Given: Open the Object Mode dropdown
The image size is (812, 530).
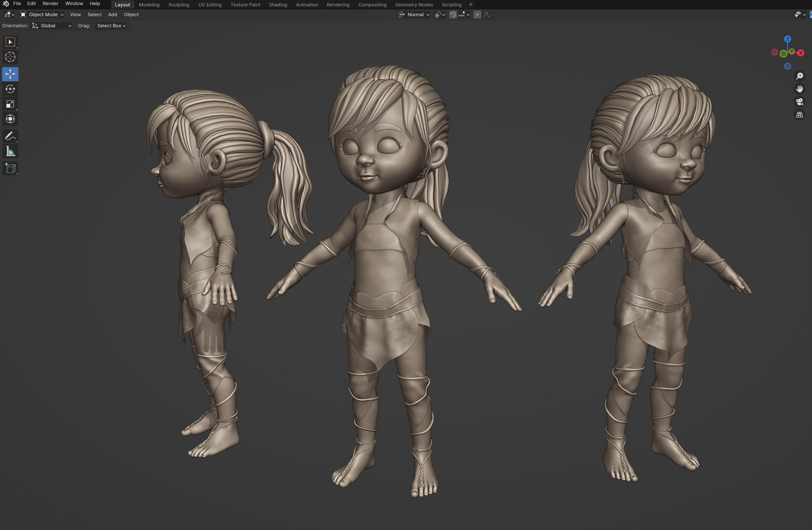Looking at the screenshot, I should (42, 14).
